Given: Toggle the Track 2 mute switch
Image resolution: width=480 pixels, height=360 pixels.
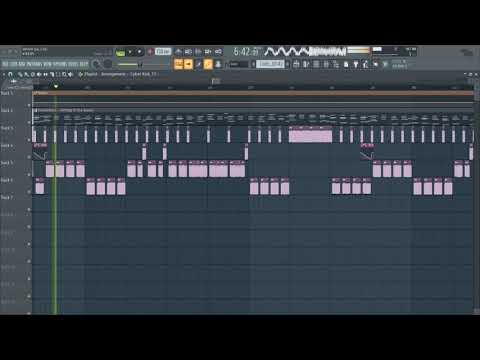Looking at the screenshot, I should [x=29, y=123].
